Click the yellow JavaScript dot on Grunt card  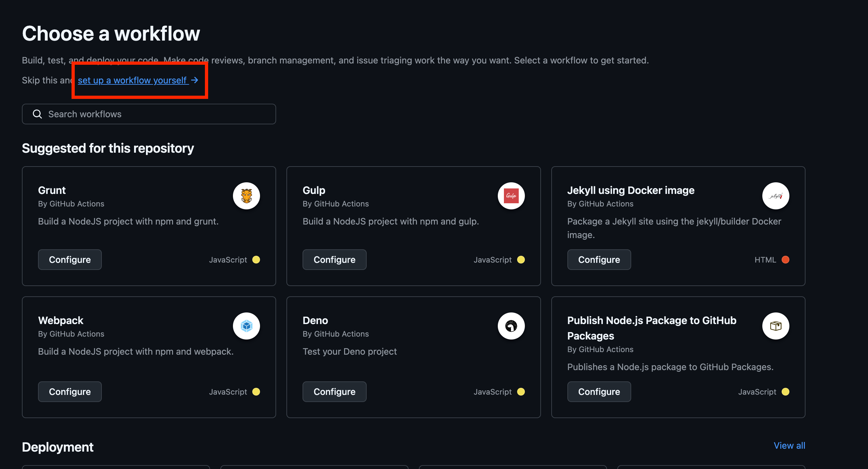tap(256, 260)
